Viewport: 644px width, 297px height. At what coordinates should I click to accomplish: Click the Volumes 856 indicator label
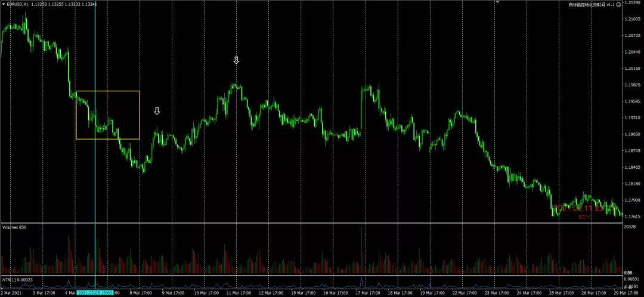(x=14, y=227)
